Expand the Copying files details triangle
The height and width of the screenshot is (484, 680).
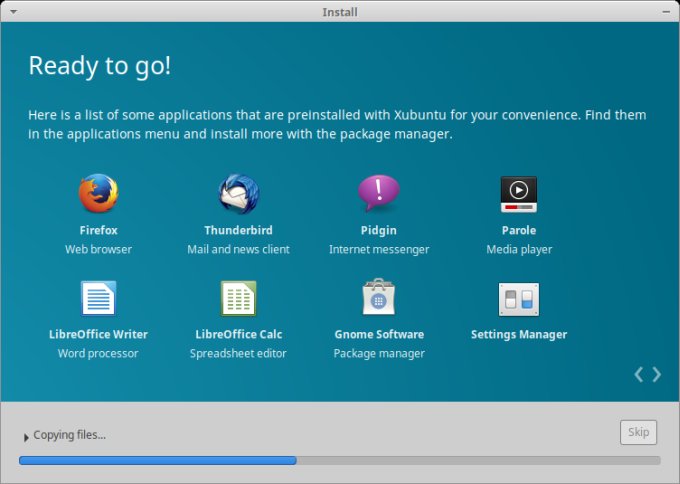point(26,438)
